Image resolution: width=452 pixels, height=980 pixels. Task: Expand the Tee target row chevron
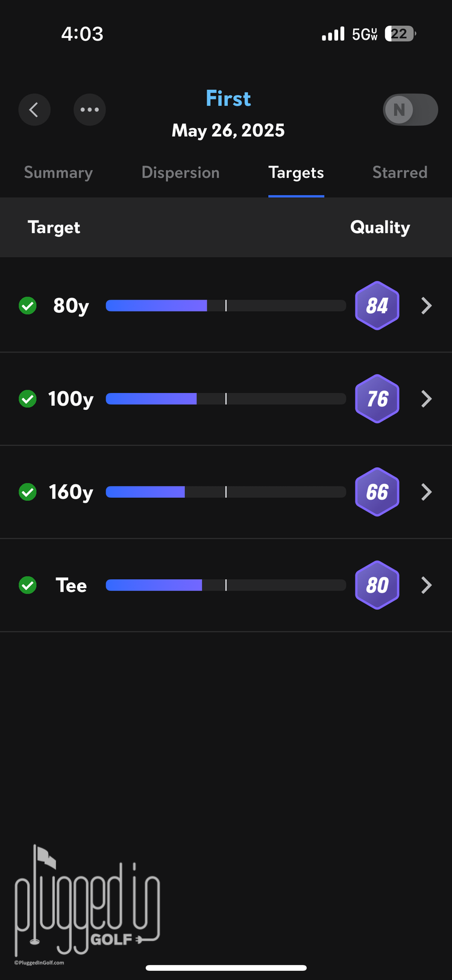click(427, 585)
